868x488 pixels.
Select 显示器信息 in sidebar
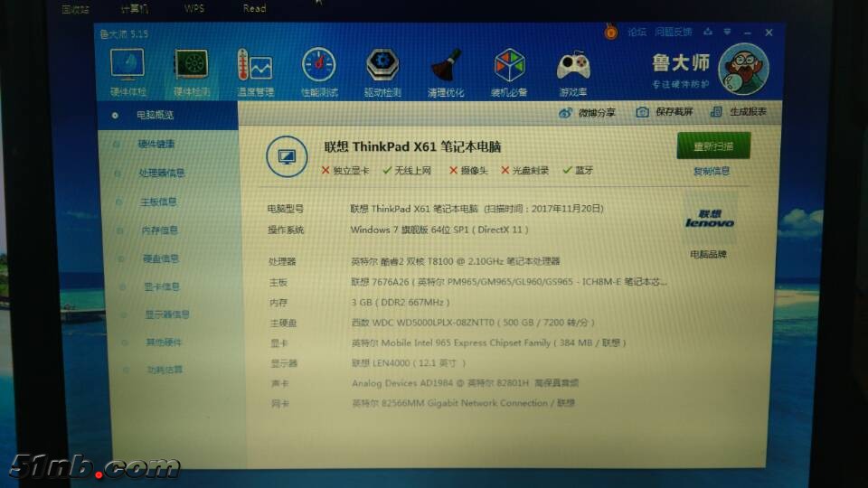pyautogui.click(x=166, y=314)
